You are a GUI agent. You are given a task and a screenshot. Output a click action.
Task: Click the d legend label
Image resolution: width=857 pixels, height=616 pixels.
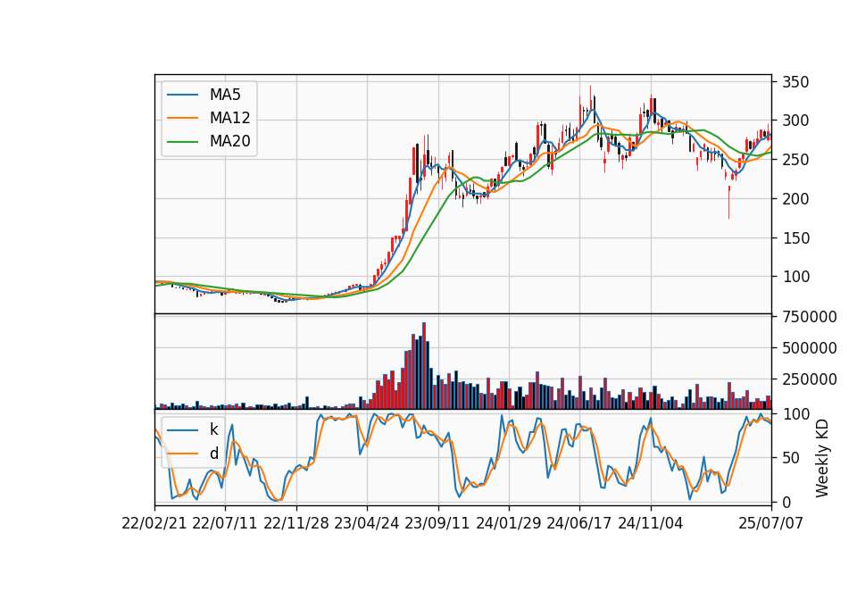[213, 454]
